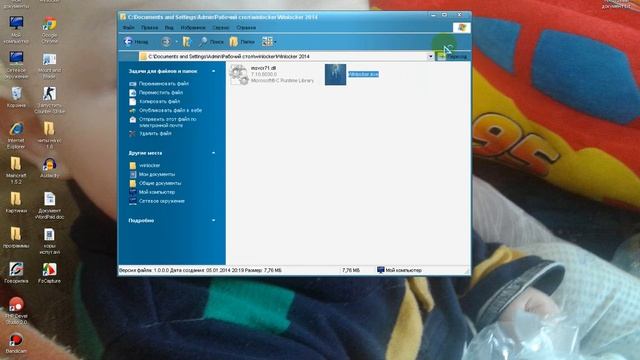This screenshot has width=640, height=360.
Task: Click the Up folder toolbar icon
Action: [x=187, y=42]
